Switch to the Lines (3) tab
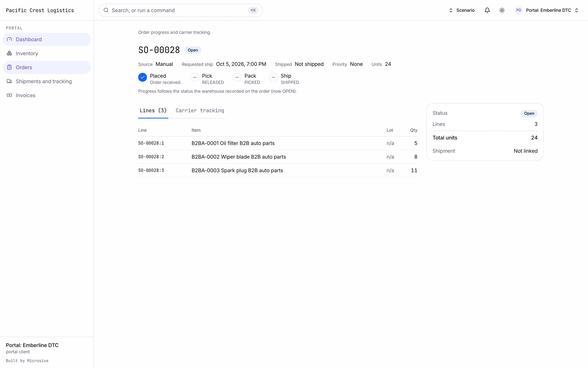The width and height of the screenshot is (588, 368). point(153,111)
